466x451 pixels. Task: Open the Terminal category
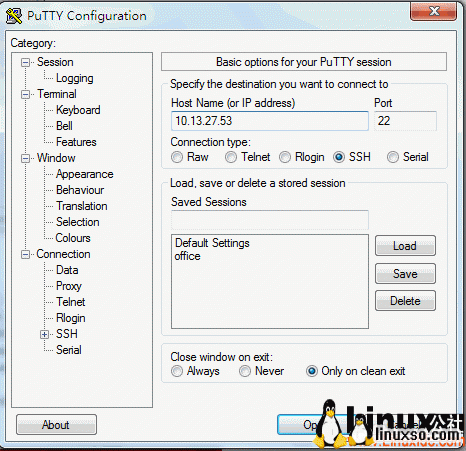[57, 94]
